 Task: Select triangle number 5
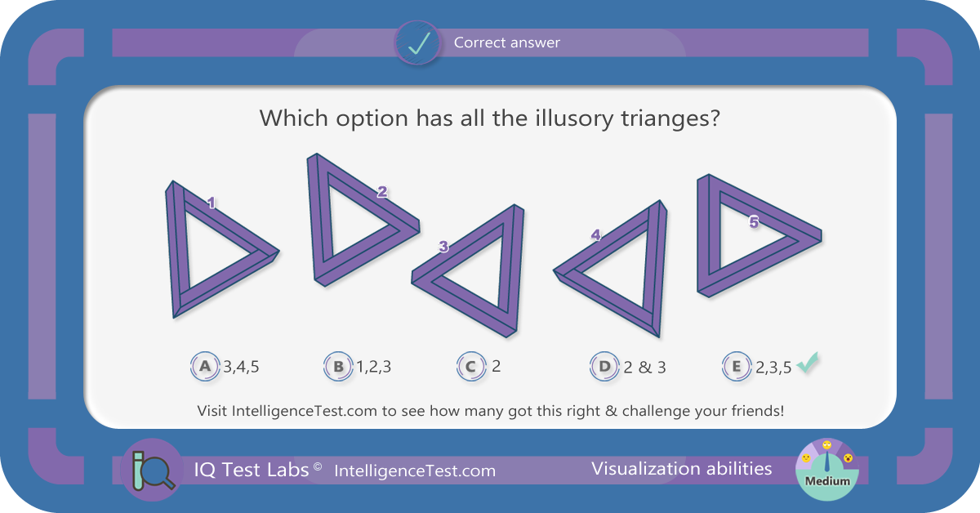[x=756, y=237]
